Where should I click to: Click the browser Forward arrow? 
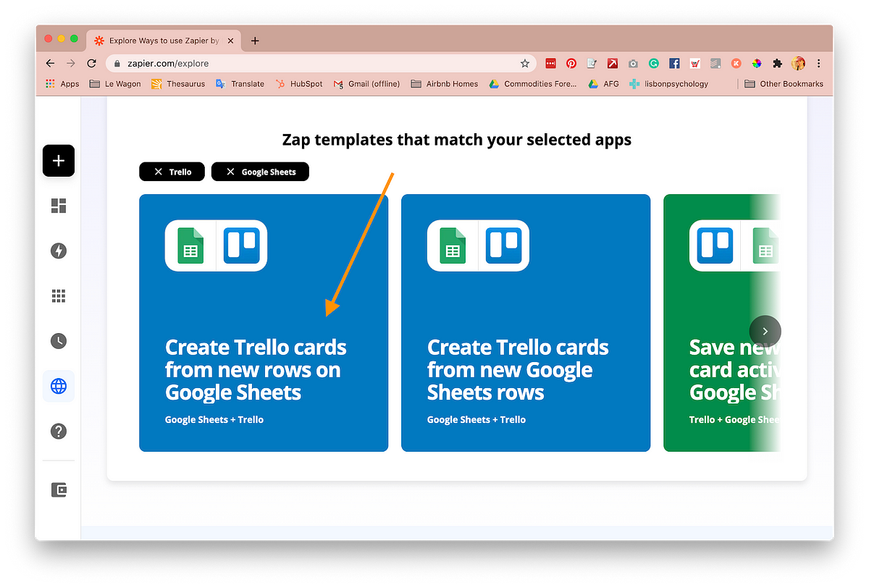pos(70,64)
